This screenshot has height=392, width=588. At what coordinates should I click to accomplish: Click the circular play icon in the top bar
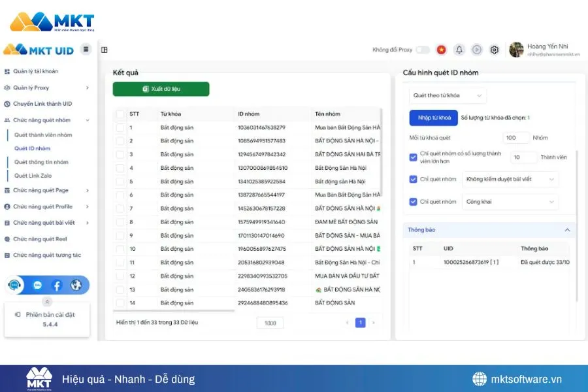click(477, 49)
